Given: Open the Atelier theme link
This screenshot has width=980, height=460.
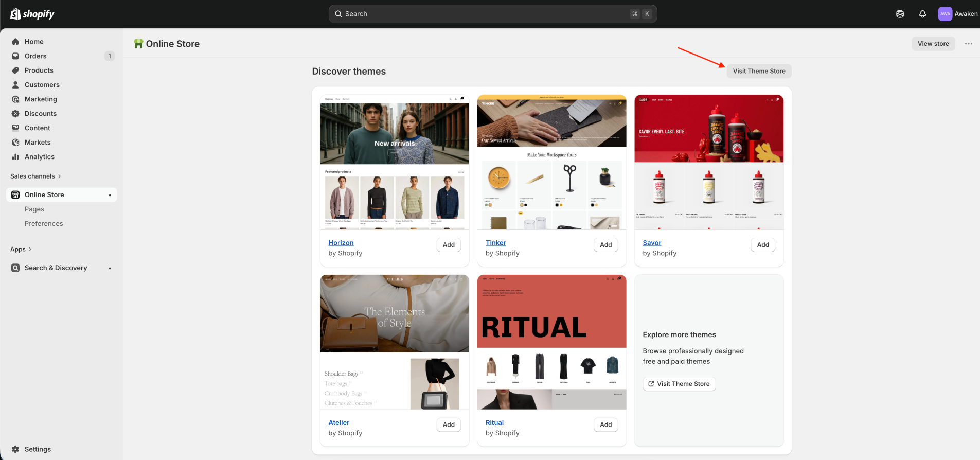Looking at the screenshot, I should (339, 423).
